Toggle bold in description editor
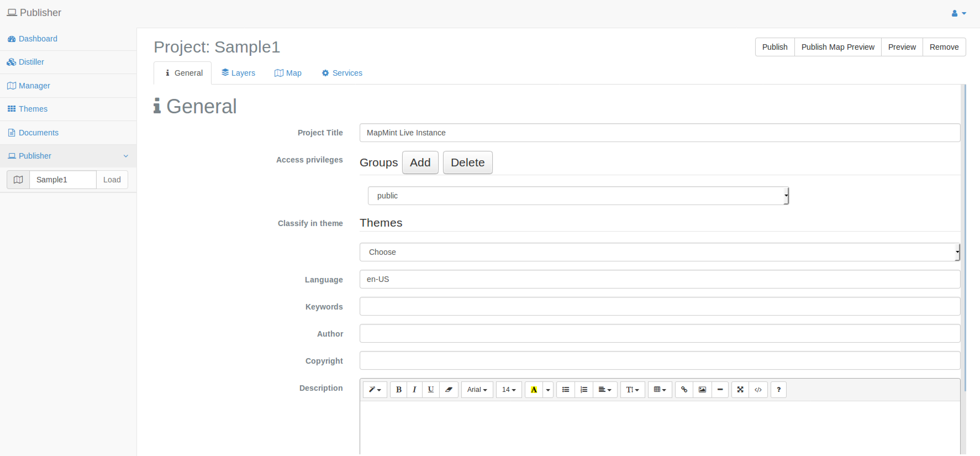This screenshot has height=456, width=980. coord(398,389)
